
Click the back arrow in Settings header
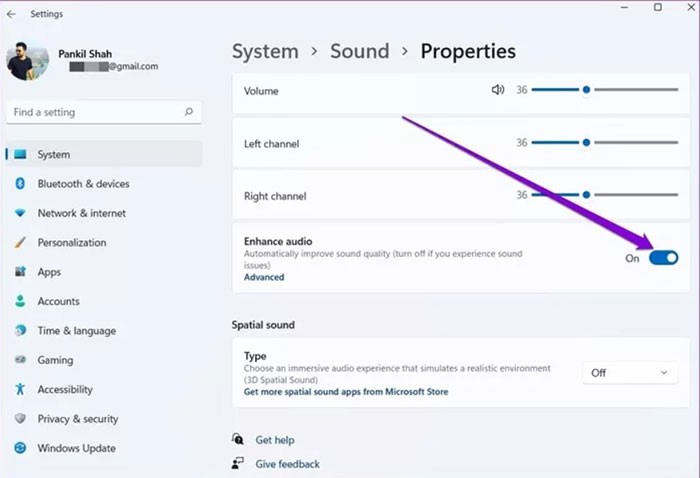(x=12, y=14)
